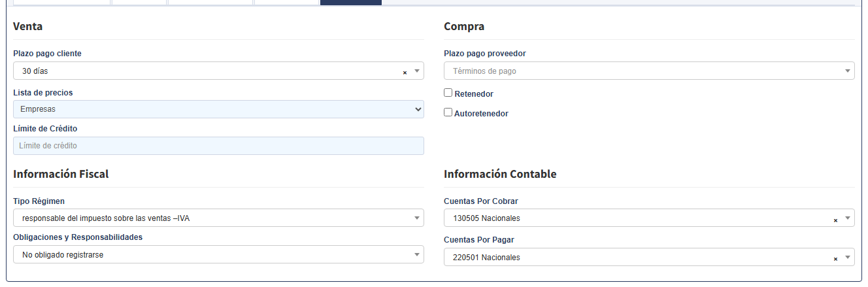Click 'responsable del impuesto sobre las ventas' value

tap(106, 218)
